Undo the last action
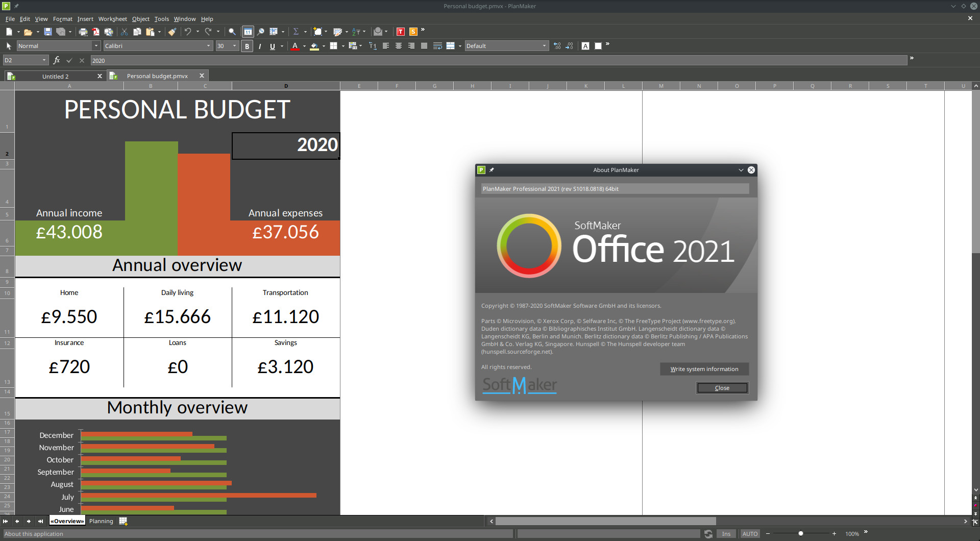 tap(188, 32)
